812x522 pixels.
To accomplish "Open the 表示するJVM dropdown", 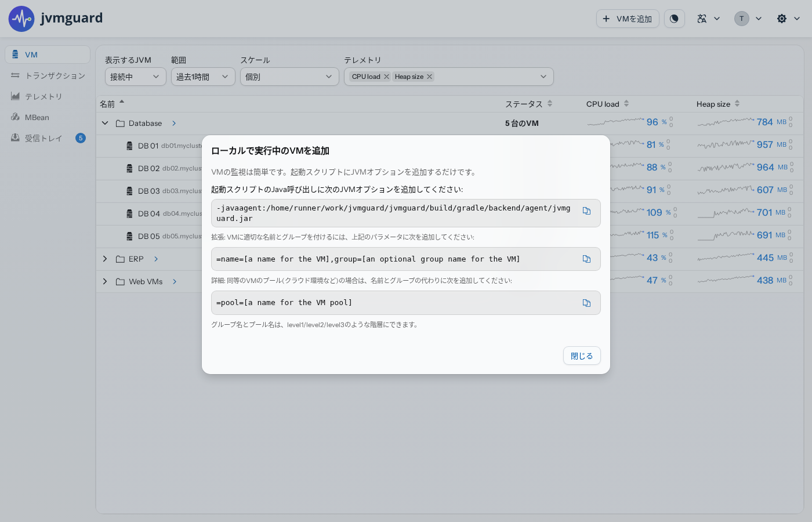I will pyautogui.click(x=136, y=77).
